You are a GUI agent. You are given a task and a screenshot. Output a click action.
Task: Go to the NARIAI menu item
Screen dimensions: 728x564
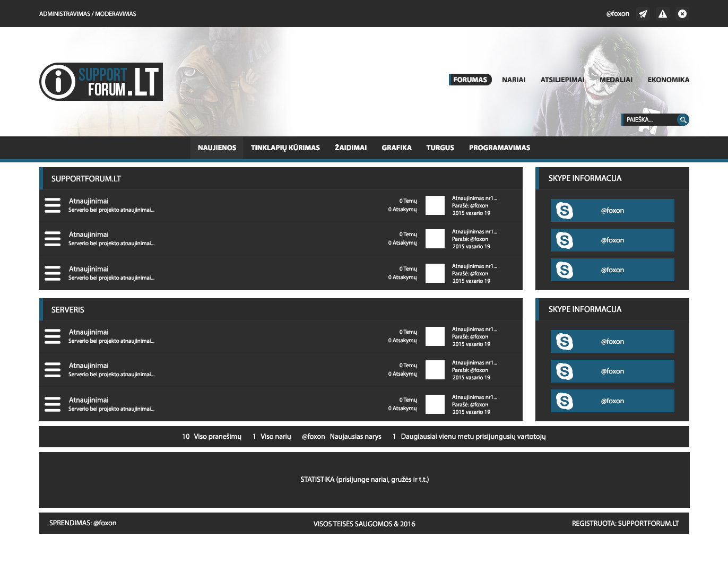[x=514, y=80]
